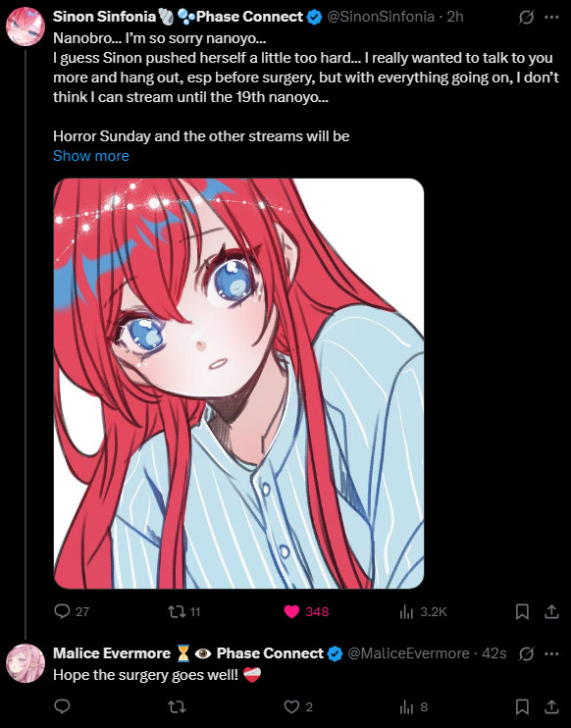Bookmark Sinon Sinfonia's post
Image resolution: width=571 pixels, height=728 pixels.
pos(522,611)
